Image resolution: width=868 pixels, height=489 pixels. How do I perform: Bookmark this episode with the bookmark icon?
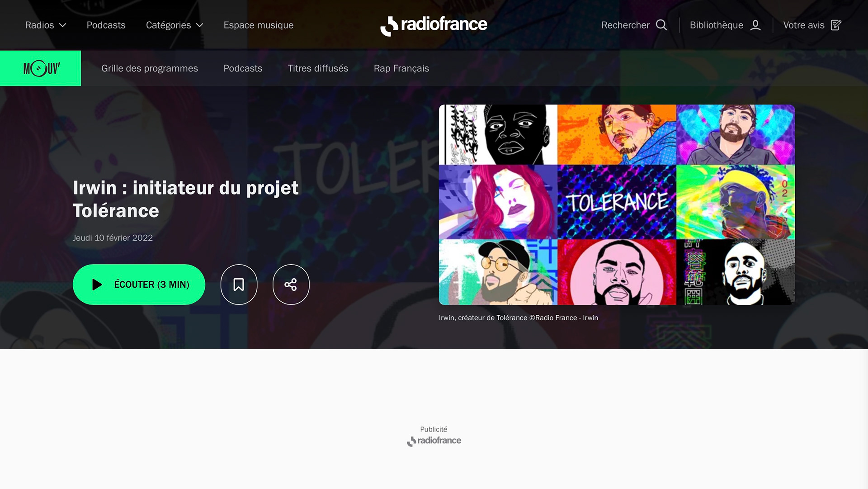coord(239,285)
